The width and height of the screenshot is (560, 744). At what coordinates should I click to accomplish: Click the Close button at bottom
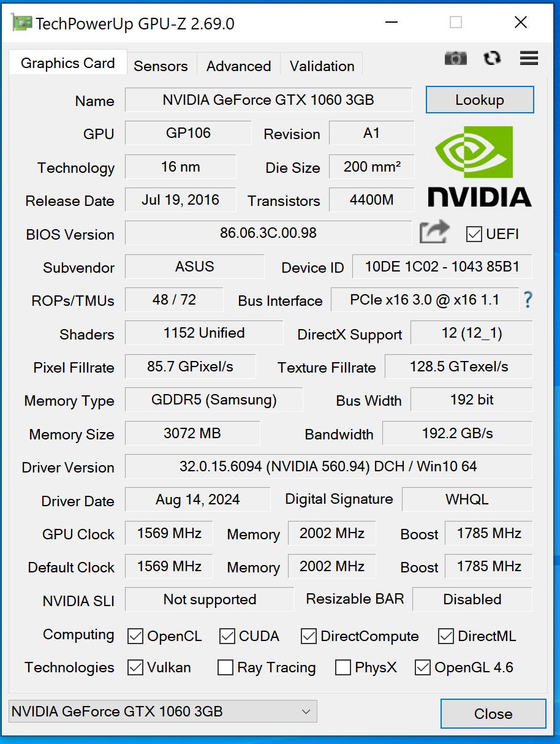(493, 713)
